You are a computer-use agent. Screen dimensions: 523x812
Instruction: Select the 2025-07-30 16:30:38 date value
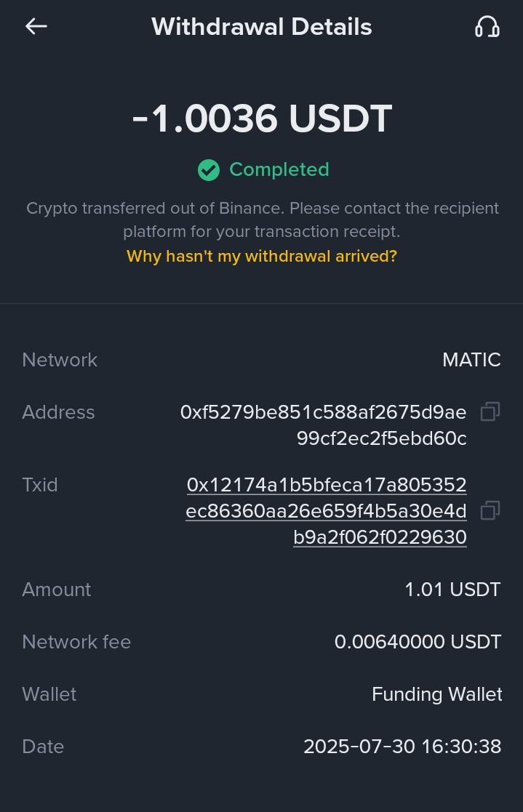coord(402,747)
